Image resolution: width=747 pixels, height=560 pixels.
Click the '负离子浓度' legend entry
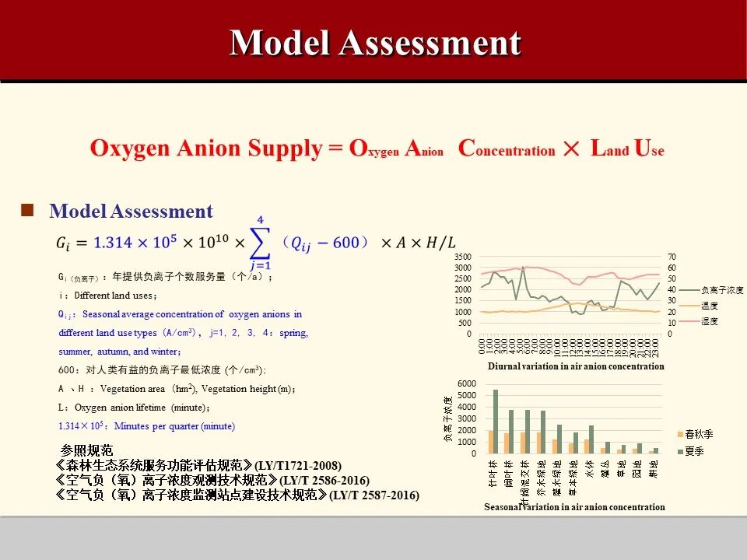coord(711,290)
